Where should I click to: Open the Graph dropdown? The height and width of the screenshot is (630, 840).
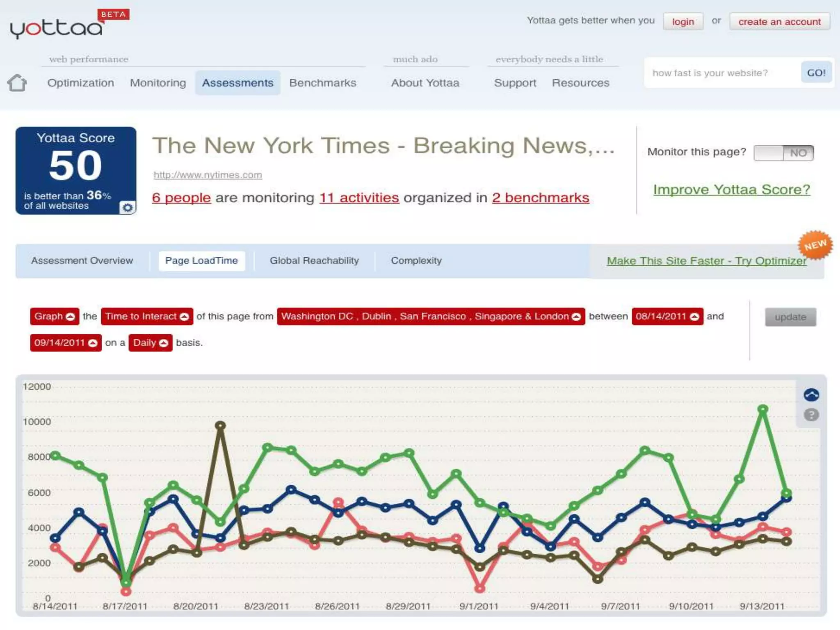click(x=55, y=317)
